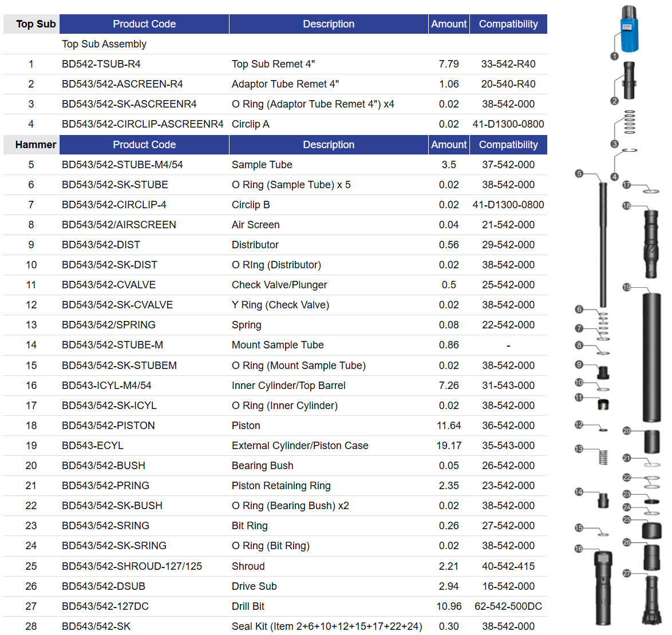Viewport: 672px width, 635px height.
Task: Select the Circlip B description
Action: pos(251,205)
